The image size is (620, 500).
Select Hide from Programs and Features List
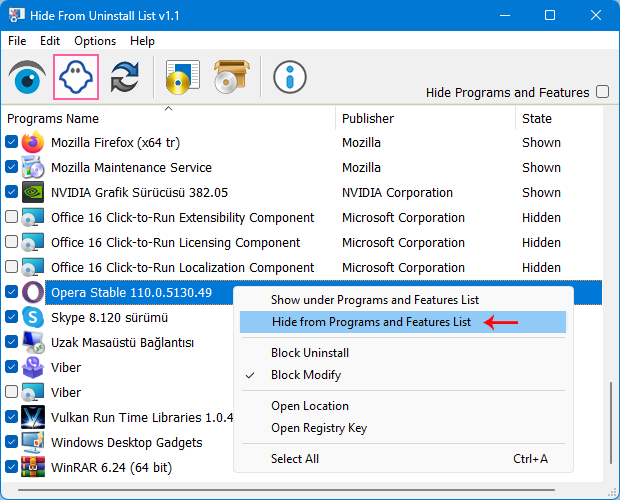point(371,322)
